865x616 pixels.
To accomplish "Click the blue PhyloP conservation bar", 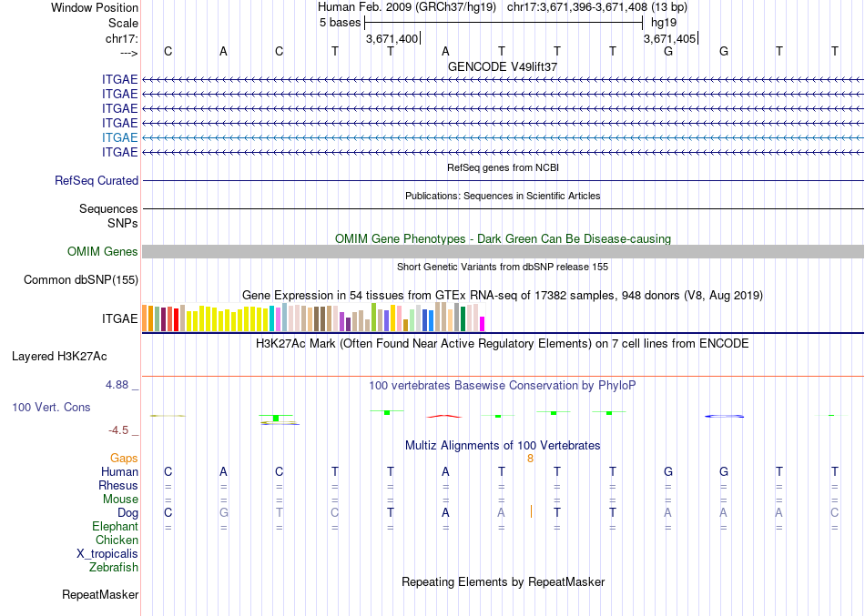I will (x=725, y=416).
